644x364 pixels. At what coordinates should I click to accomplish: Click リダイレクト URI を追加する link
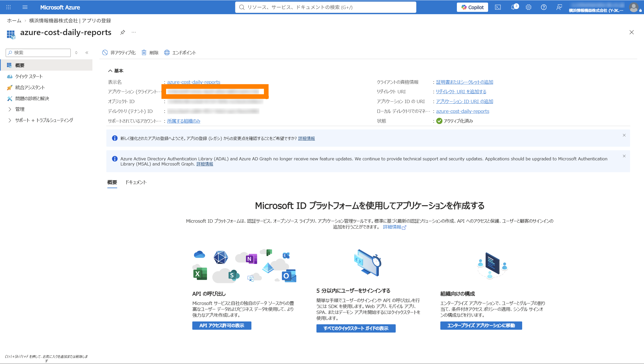[461, 92]
